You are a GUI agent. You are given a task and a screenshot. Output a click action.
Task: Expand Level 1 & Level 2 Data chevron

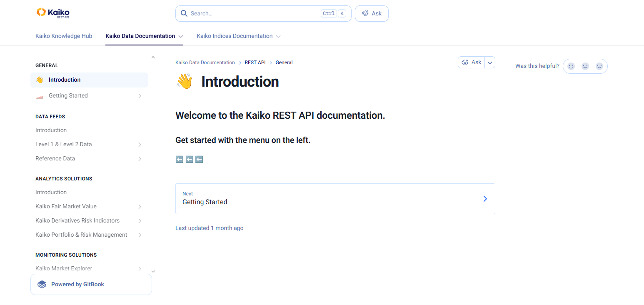[140, 145]
